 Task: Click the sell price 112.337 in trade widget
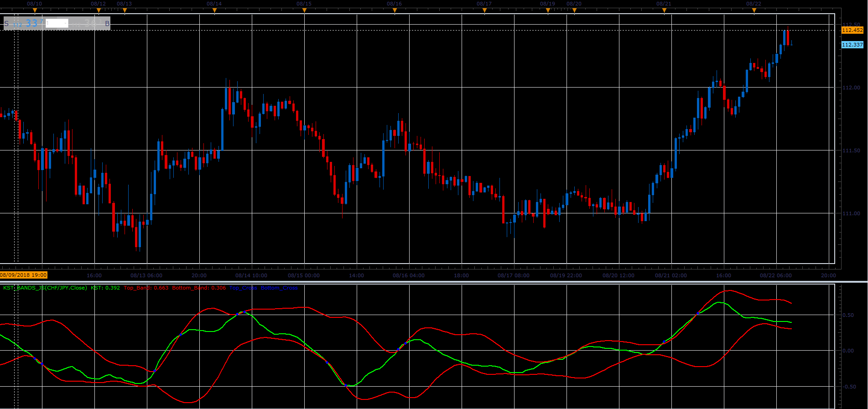(x=28, y=23)
